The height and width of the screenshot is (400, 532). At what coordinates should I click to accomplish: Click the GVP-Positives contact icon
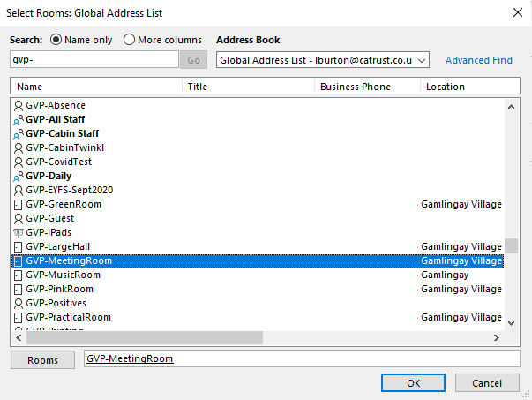tap(19, 303)
